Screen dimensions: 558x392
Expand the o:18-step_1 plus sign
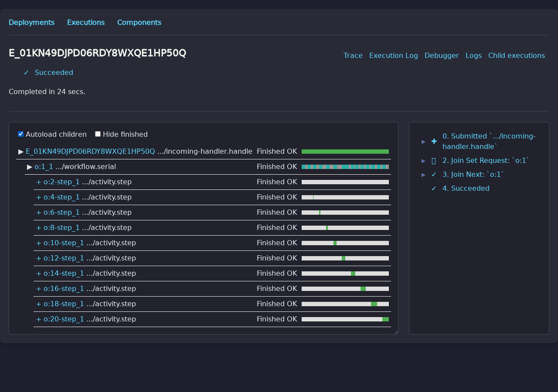coord(38,304)
